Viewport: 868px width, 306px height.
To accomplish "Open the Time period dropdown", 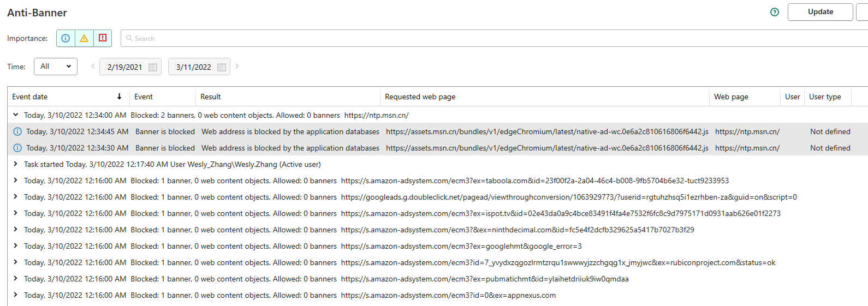I will (x=56, y=67).
